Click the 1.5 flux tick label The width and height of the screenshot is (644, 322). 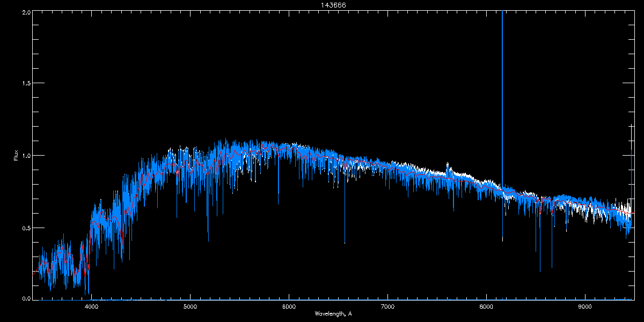click(25, 84)
